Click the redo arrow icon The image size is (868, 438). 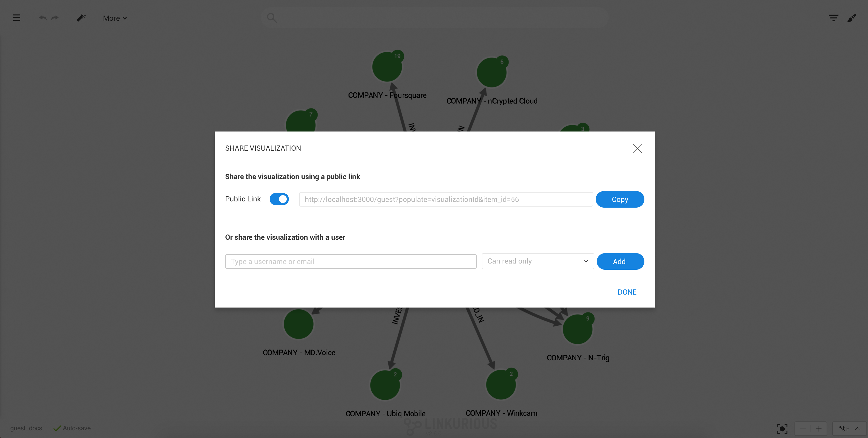pos(55,18)
